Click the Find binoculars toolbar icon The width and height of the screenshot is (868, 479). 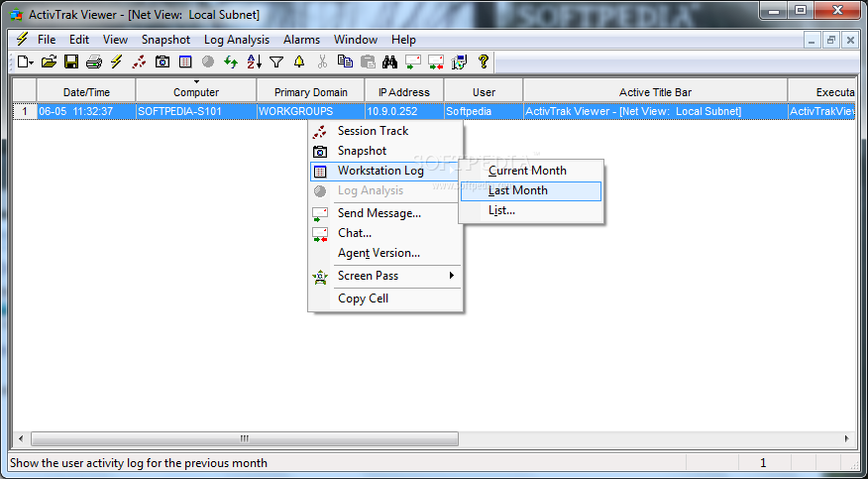[389, 61]
